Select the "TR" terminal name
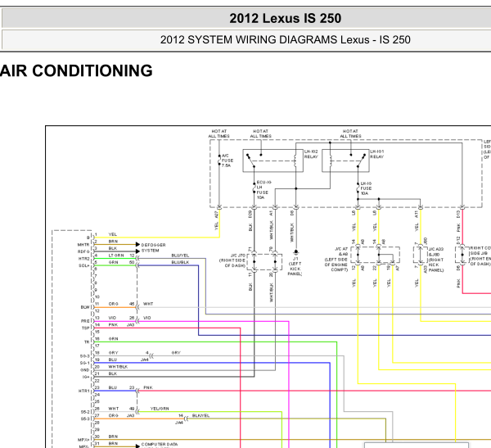 point(87,342)
